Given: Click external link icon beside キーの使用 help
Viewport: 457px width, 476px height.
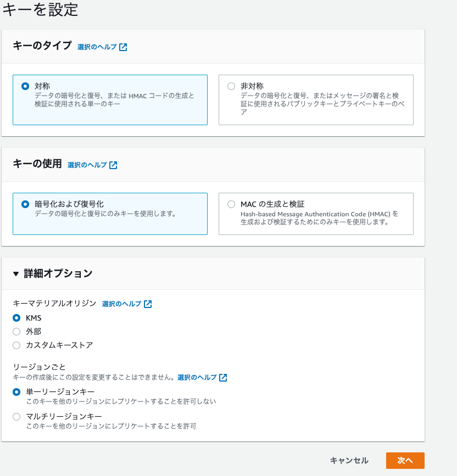Looking at the screenshot, I should pyautogui.click(x=113, y=165).
